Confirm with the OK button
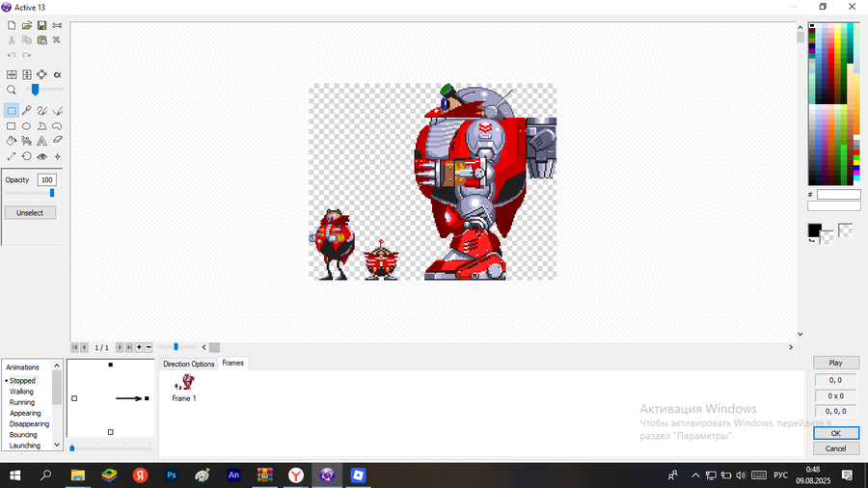 [x=836, y=433]
